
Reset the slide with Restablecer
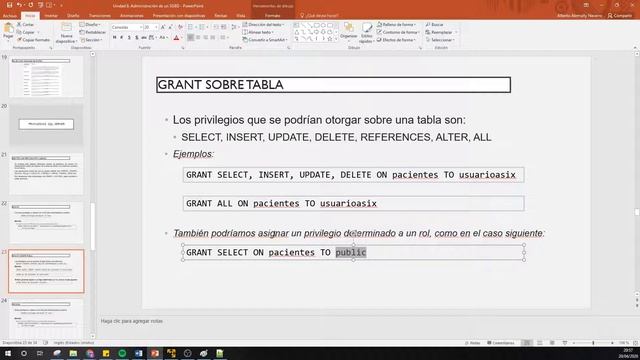pos(93,32)
